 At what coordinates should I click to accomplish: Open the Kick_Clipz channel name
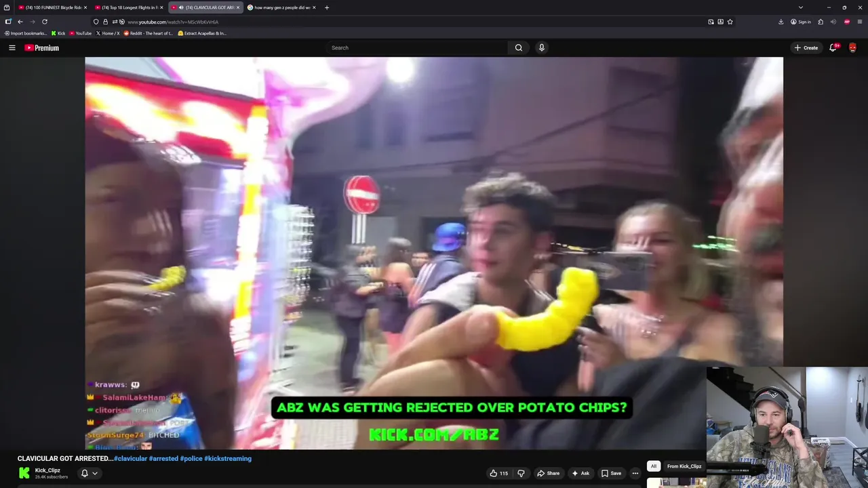tap(47, 470)
